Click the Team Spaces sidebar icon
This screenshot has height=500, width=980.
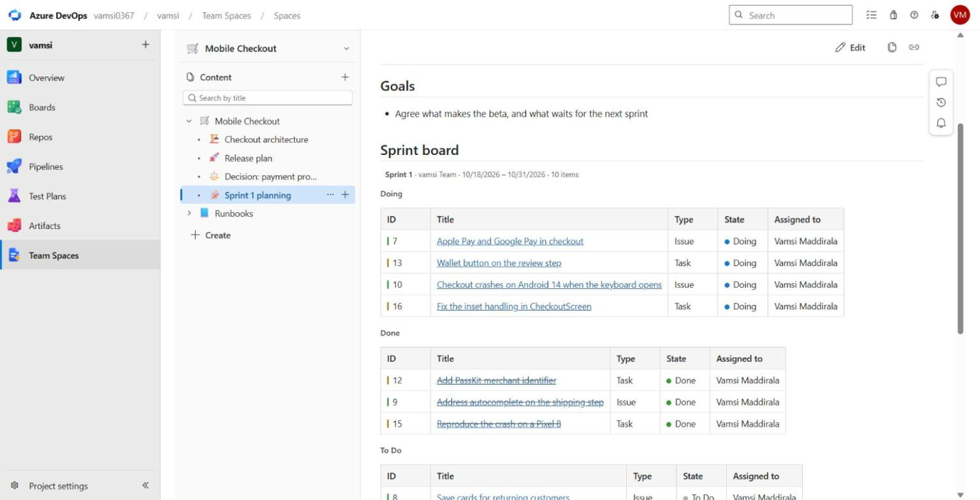[x=14, y=255]
